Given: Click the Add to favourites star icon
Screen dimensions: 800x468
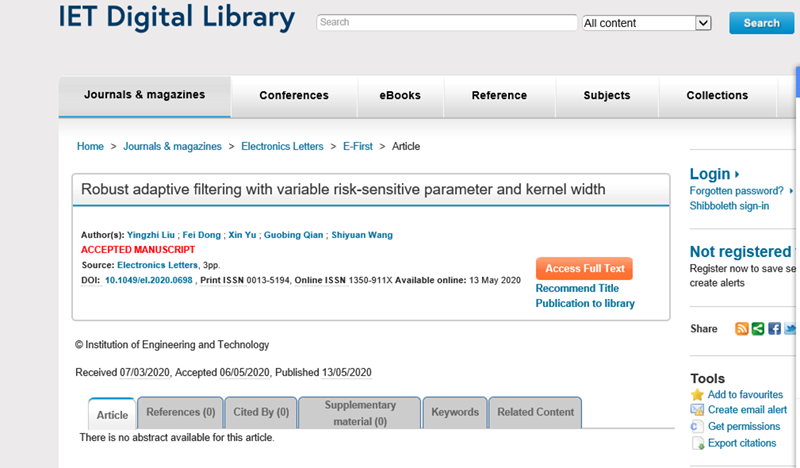Looking at the screenshot, I should coord(697,395).
